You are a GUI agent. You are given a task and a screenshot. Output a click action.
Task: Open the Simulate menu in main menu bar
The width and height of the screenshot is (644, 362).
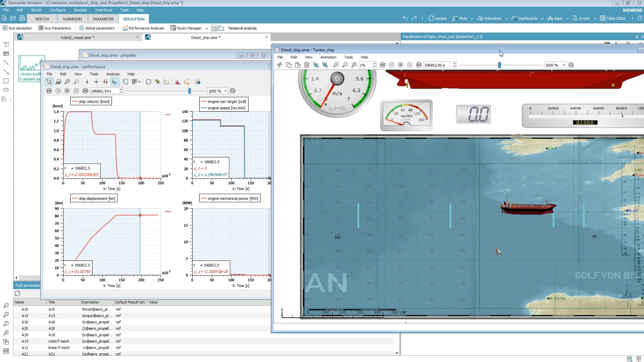point(80,10)
